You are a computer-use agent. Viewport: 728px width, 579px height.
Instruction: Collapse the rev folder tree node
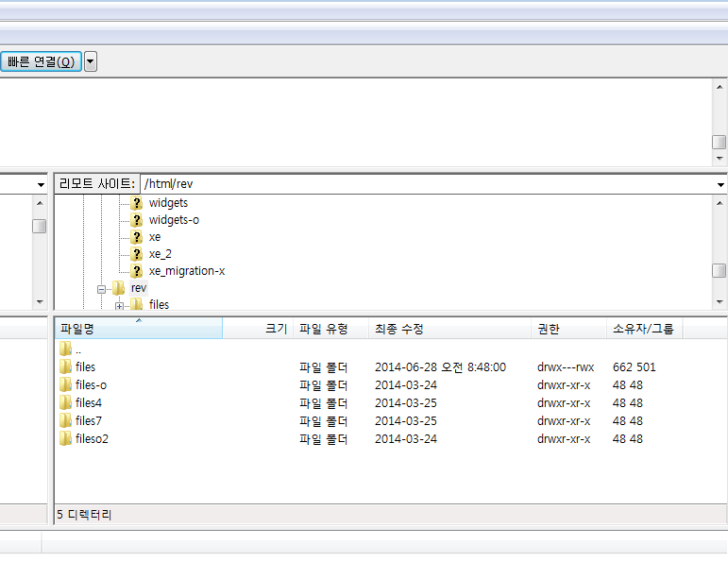[x=101, y=289]
